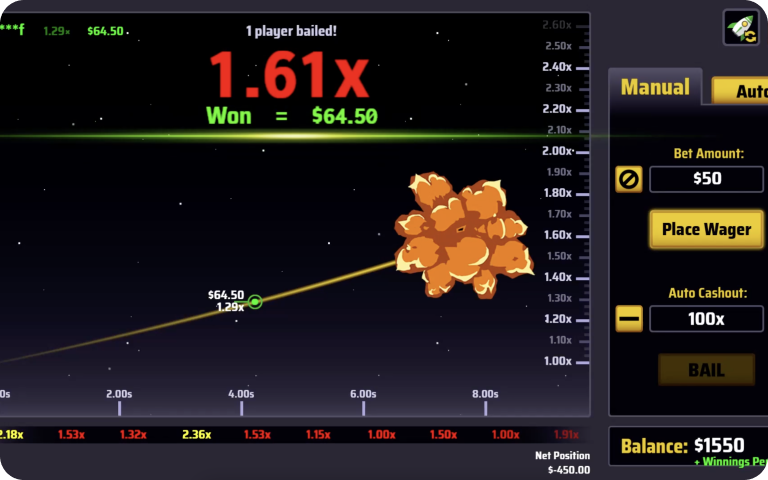768x480 pixels.
Task: Click the 2.00x tick on multiplier scale
Action: click(557, 151)
